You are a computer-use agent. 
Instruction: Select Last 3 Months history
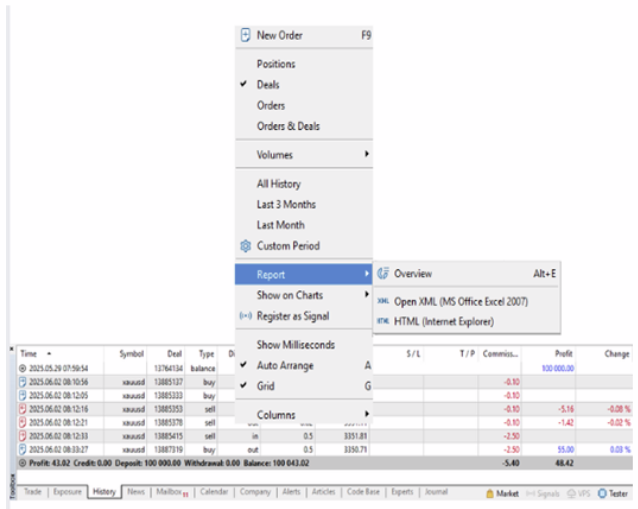285,204
